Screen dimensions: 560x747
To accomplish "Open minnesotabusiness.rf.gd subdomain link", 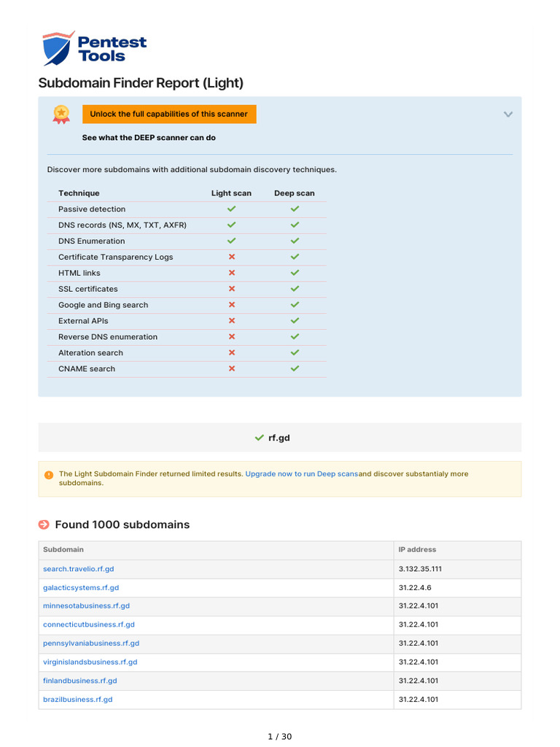I will (86, 606).
